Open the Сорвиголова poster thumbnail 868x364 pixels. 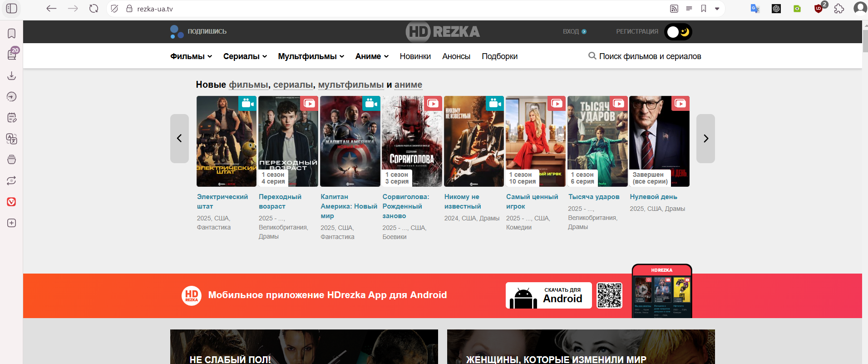tap(412, 141)
